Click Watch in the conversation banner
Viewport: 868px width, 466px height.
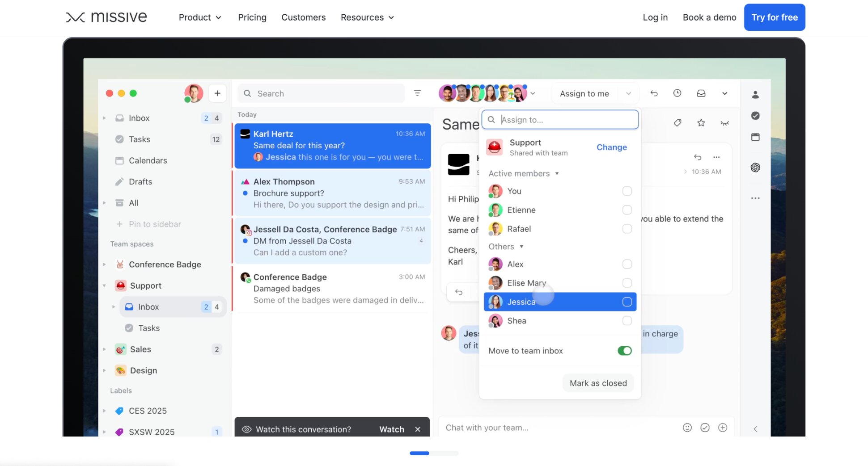[392, 429]
